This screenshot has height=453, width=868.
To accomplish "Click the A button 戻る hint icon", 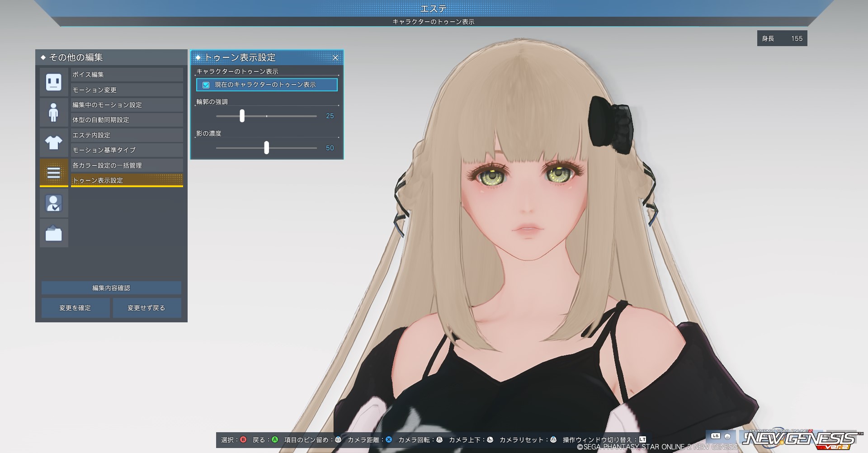I will (274, 439).
